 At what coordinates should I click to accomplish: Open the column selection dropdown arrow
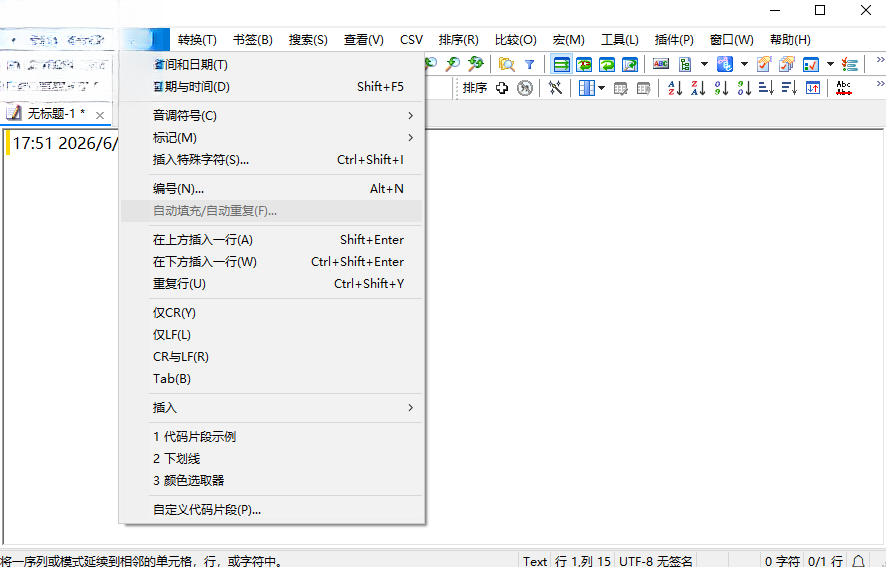point(601,88)
